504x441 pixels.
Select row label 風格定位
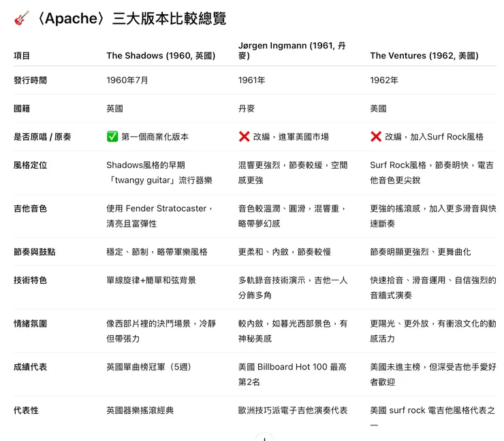30,165
